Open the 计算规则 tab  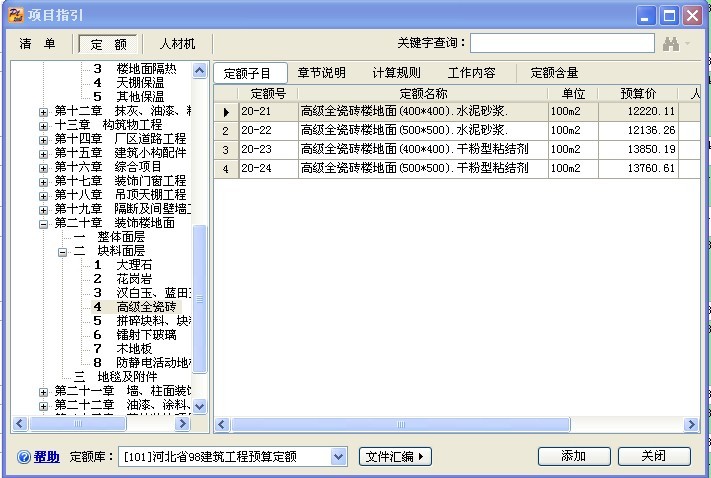coord(396,73)
